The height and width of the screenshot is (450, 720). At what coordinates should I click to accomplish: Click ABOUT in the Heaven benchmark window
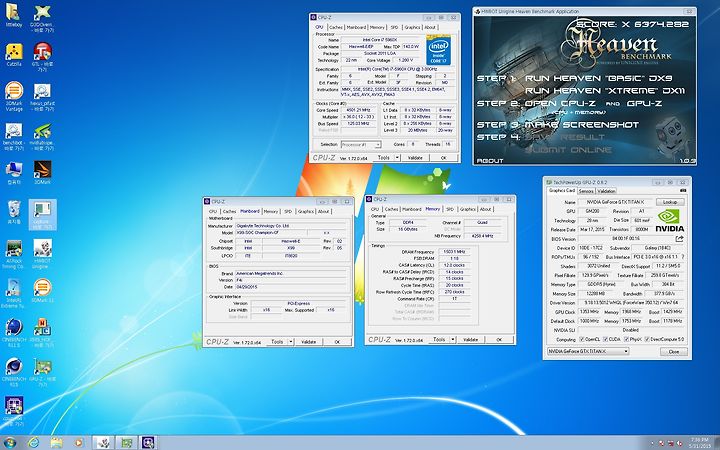pos(490,161)
